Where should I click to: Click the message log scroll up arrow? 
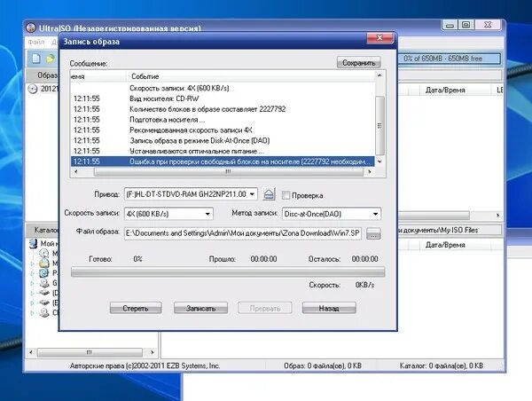coord(379,75)
